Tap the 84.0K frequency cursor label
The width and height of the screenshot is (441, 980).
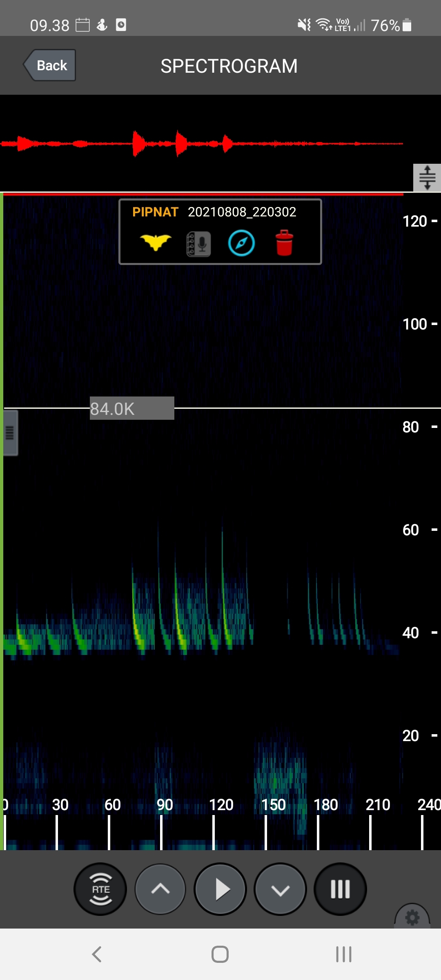point(132,408)
